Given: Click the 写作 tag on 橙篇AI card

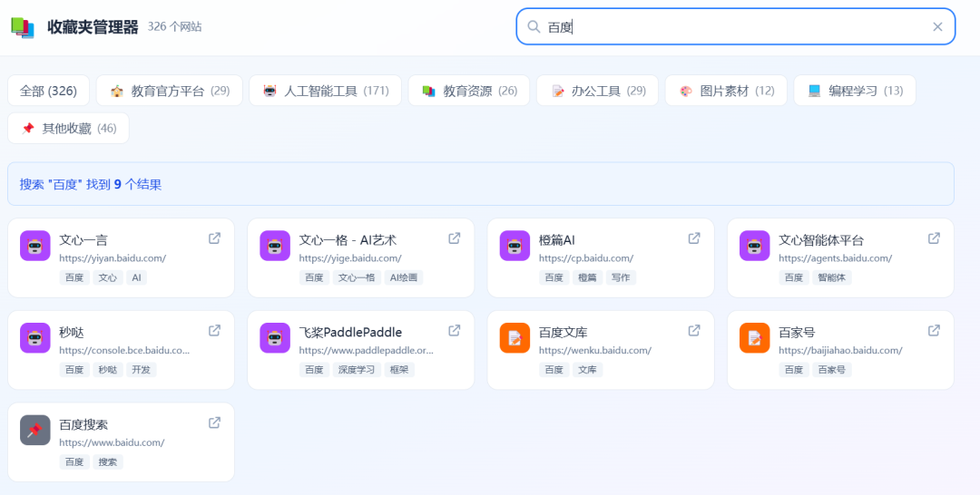Looking at the screenshot, I should click(x=621, y=277).
